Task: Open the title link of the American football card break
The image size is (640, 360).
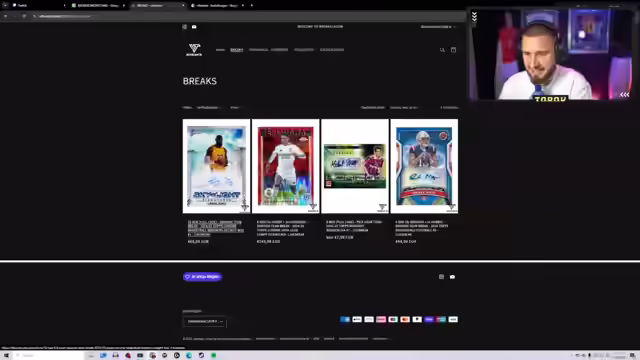Action: pos(422,228)
